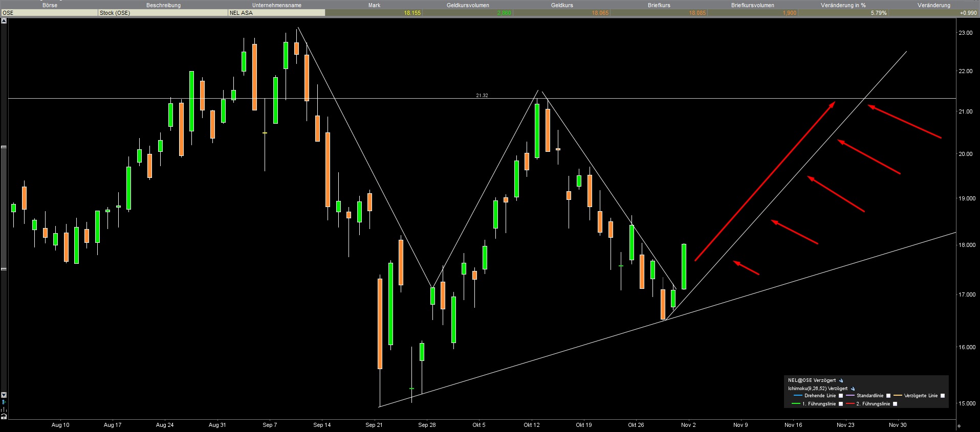
Task: Click the 21.32 horizontal line label
Action: click(x=482, y=96)
